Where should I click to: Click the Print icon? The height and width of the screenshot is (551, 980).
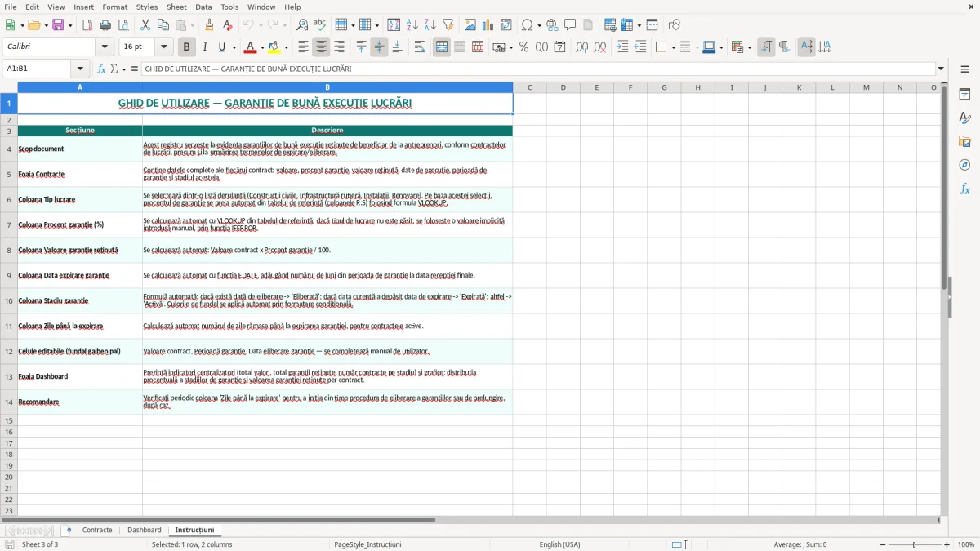[x=105, y=25]
